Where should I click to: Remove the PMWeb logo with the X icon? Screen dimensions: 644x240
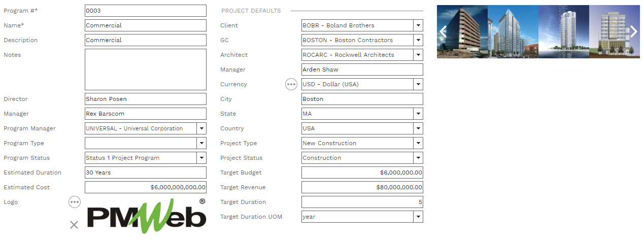tap(74, 225)
